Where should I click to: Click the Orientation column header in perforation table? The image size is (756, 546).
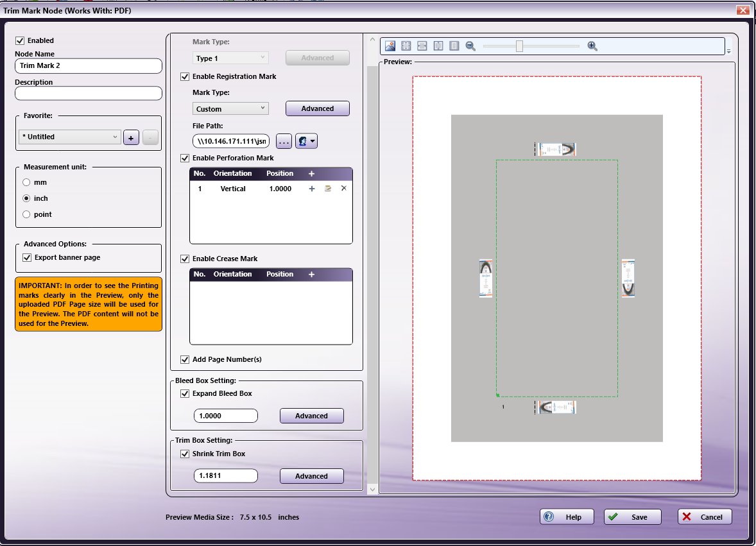[232, 173]
